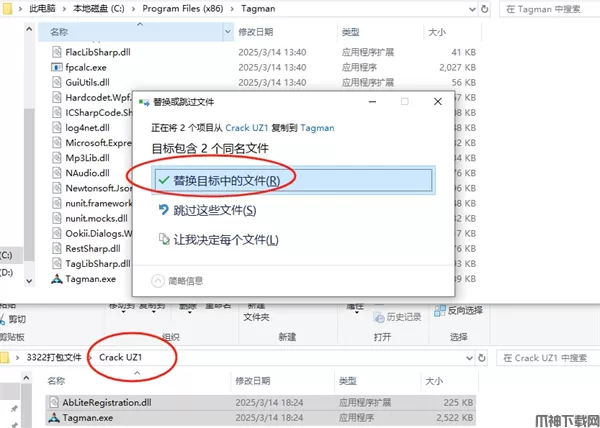Select the (D:) drive in navigation pane
The height and width of the screenshot is (428, 600).
7,272
